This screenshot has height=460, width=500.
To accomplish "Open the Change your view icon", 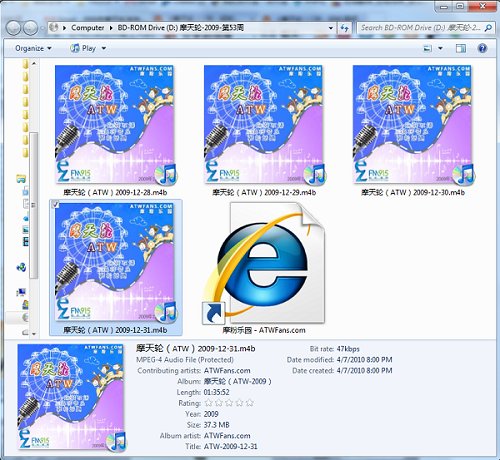I will [428, 49].
